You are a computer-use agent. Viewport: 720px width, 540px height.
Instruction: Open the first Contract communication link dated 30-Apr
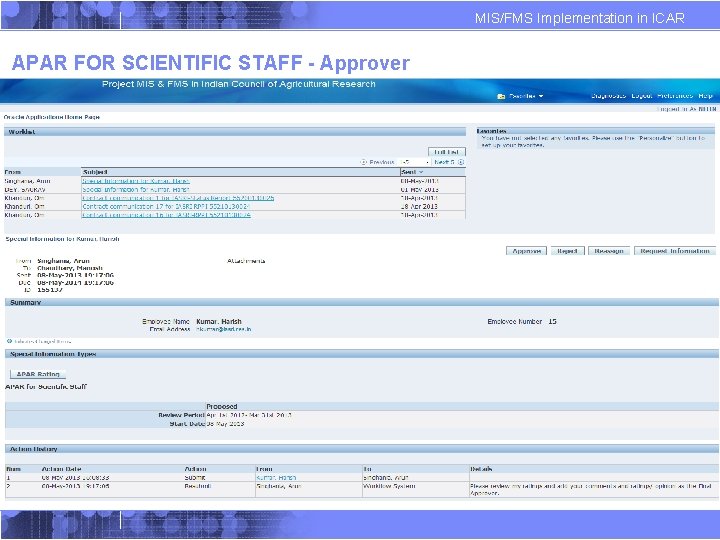[178, 198]
